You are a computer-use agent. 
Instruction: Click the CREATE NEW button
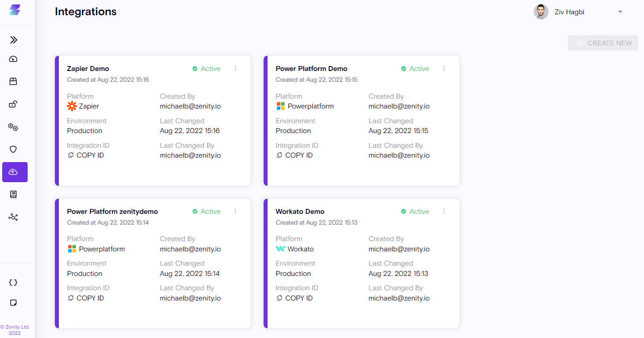603,43
